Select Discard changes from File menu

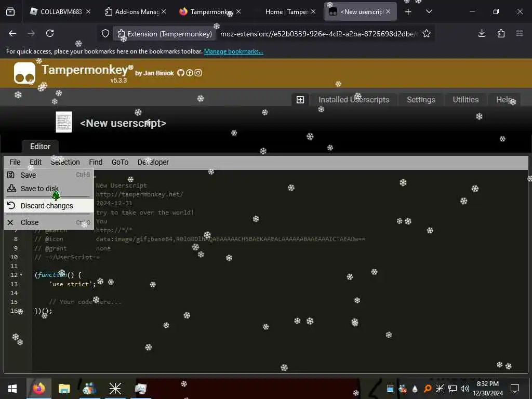(x=49, y=206)
